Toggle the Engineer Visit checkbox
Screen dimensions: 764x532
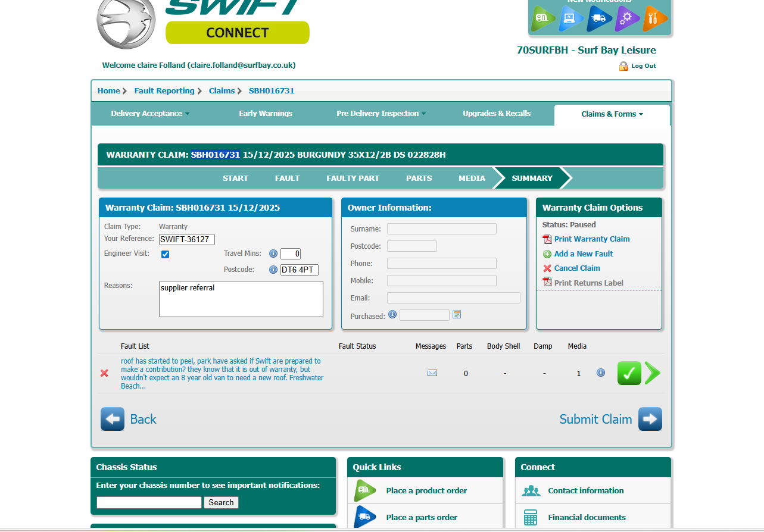[166, 254]
